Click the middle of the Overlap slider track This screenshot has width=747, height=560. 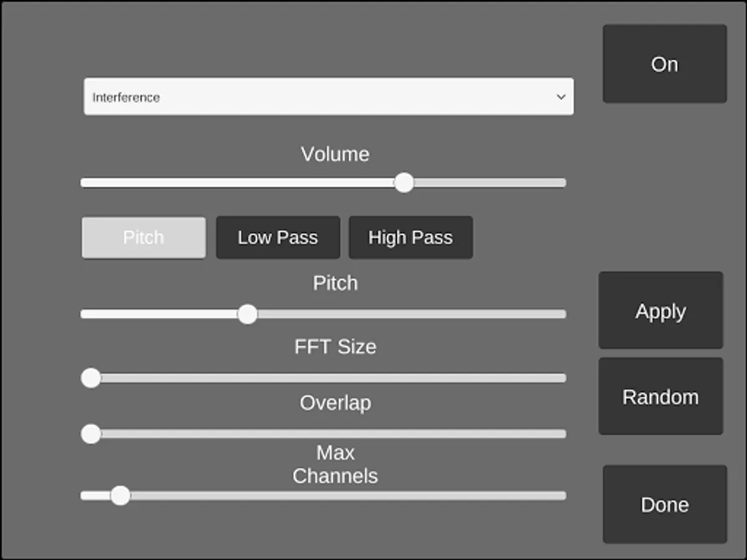tap(324, 434)
